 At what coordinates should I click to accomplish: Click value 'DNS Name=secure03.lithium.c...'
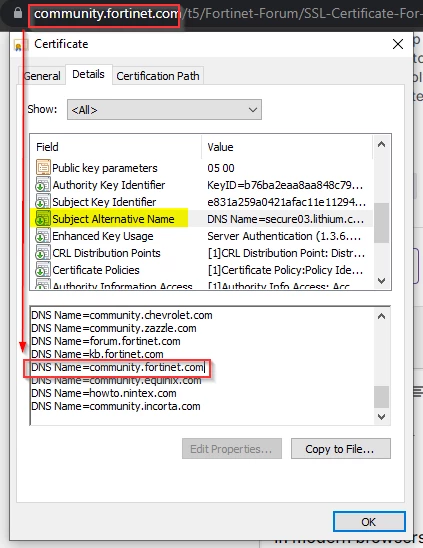tap(286, 219)
